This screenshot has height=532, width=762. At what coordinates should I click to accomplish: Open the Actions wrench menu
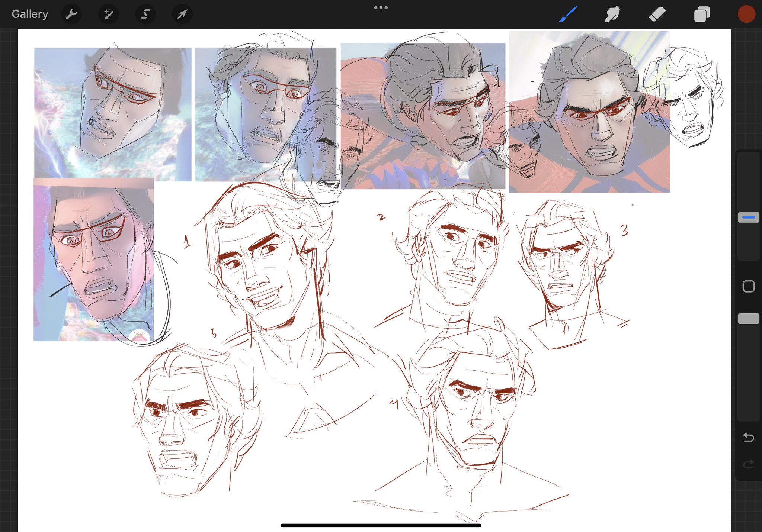[x=71, y=14]
